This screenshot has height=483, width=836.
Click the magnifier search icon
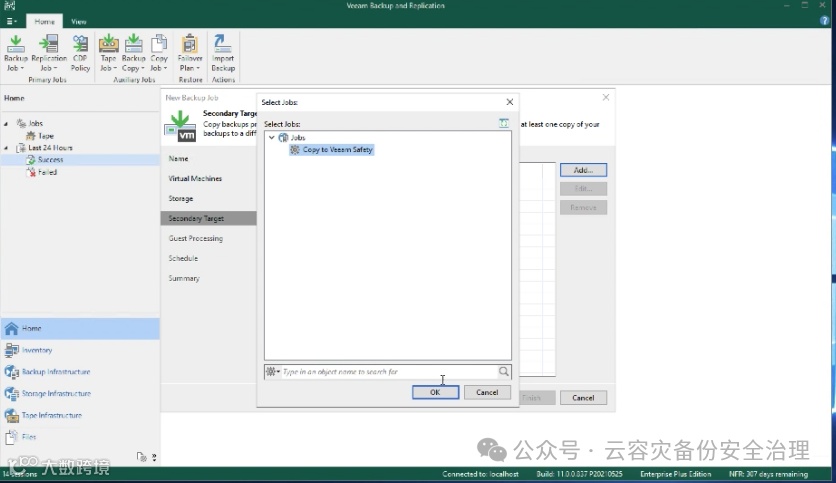pos(504,371)
